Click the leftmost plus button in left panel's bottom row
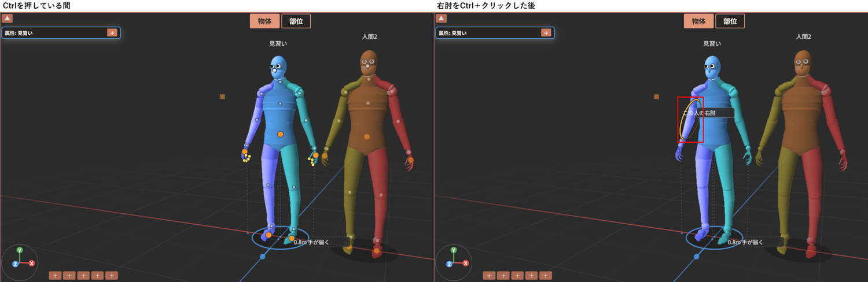 click(x=55, y=276)
